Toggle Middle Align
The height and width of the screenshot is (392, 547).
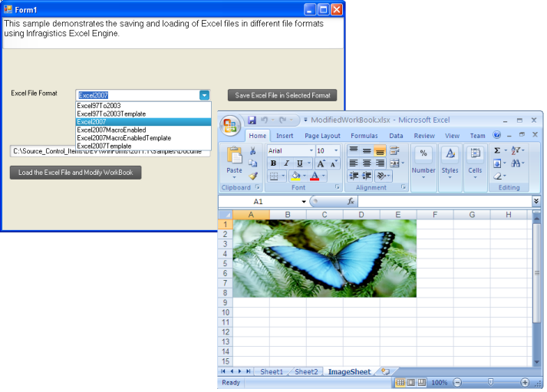point(367,150)
